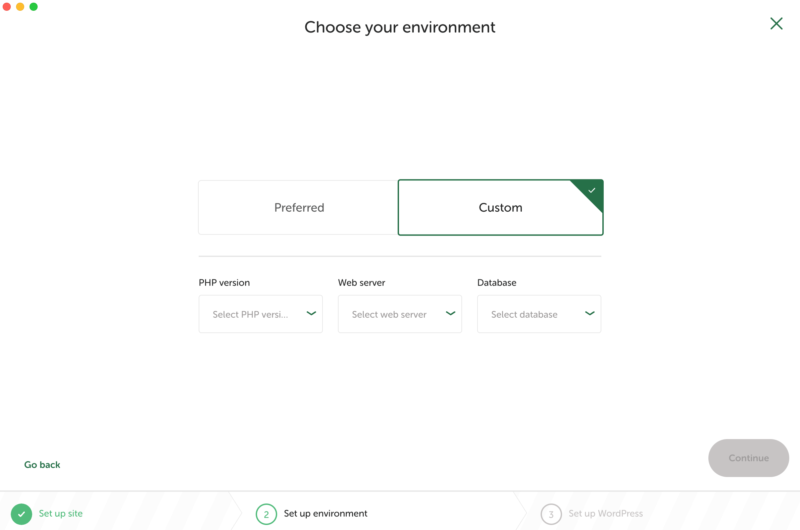Screen dimensions: 800x530
Task: Expand the chevron arrow in Select database
Action: [589, 313]
